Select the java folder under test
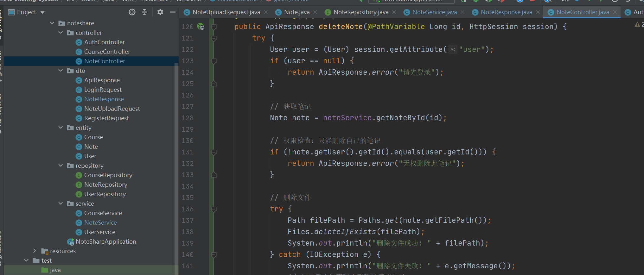Screen dimensions: 644x275 55,270
